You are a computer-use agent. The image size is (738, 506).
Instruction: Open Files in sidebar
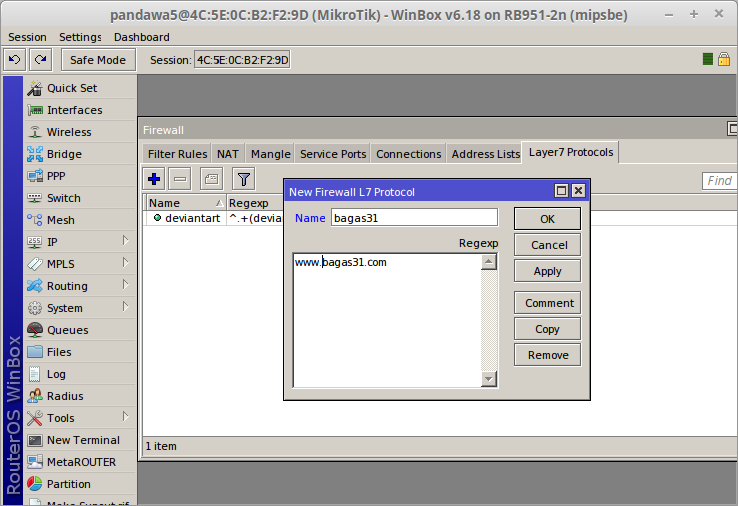point(80,352)
